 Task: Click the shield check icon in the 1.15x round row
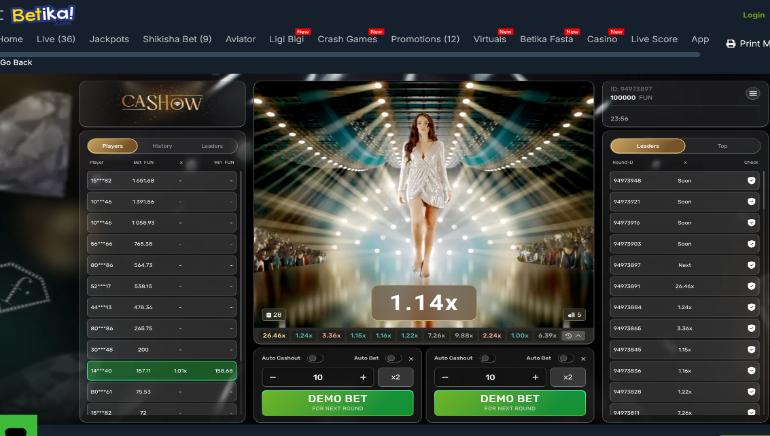click(x=751, y=350)
